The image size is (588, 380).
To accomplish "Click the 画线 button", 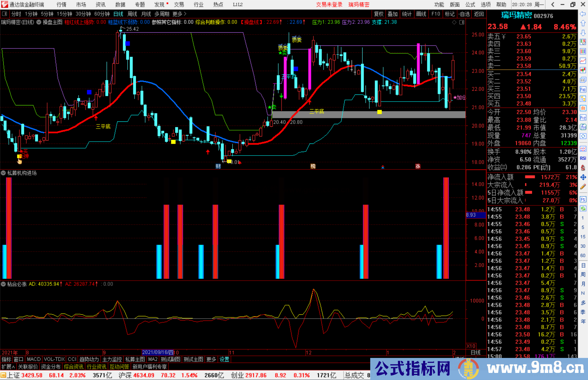I will point(421,14).
